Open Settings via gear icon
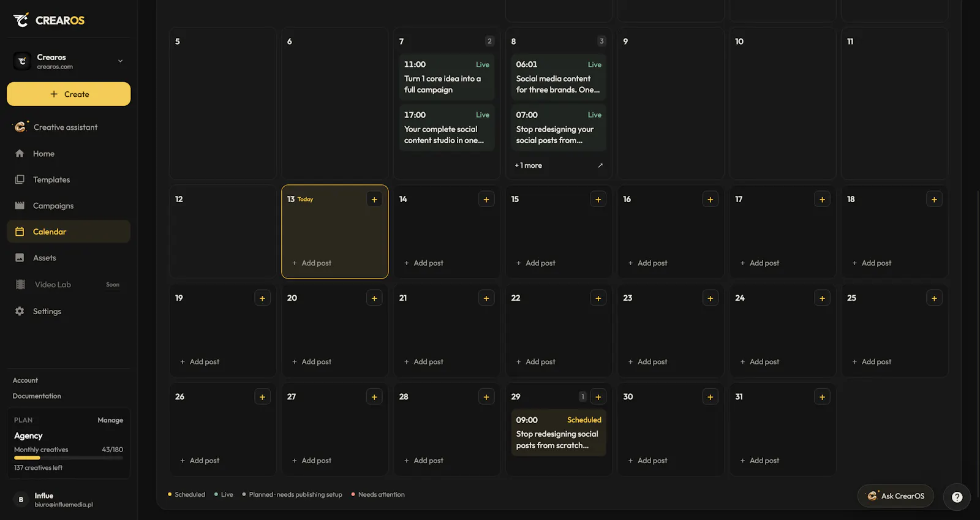 pyautogui.click(x=20, y=311)
